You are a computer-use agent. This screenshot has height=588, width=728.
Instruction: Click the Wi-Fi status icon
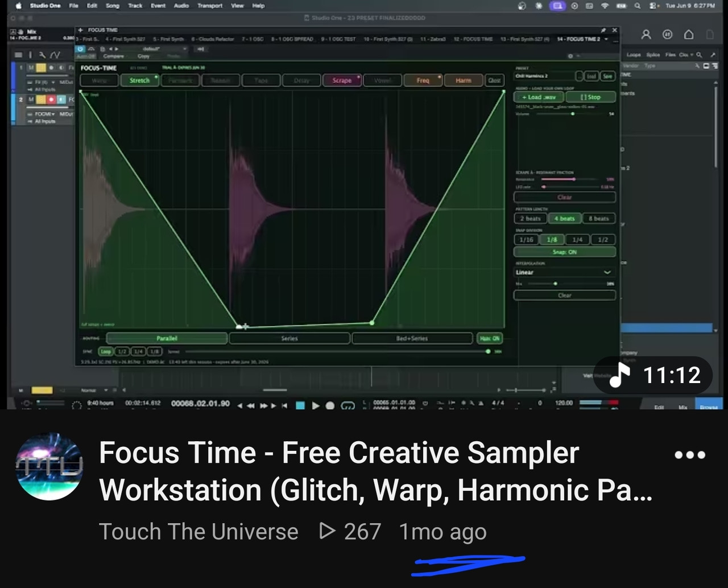pyautogui.click(x=605, y=6)
